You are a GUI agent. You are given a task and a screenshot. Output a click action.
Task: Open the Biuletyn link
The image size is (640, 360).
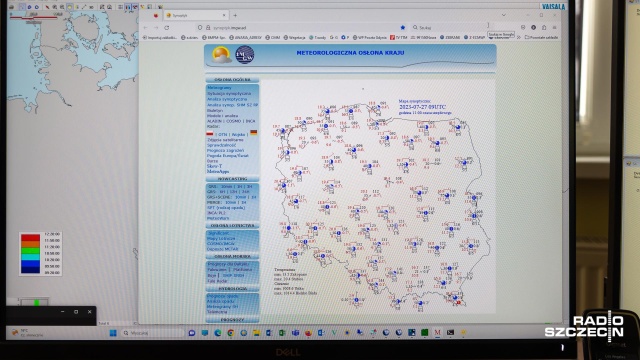215,110
